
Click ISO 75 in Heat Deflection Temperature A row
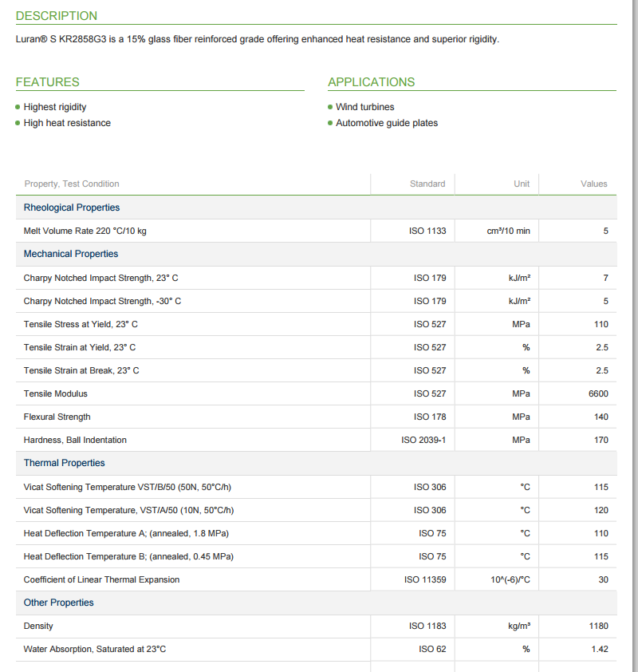point(432,534)
